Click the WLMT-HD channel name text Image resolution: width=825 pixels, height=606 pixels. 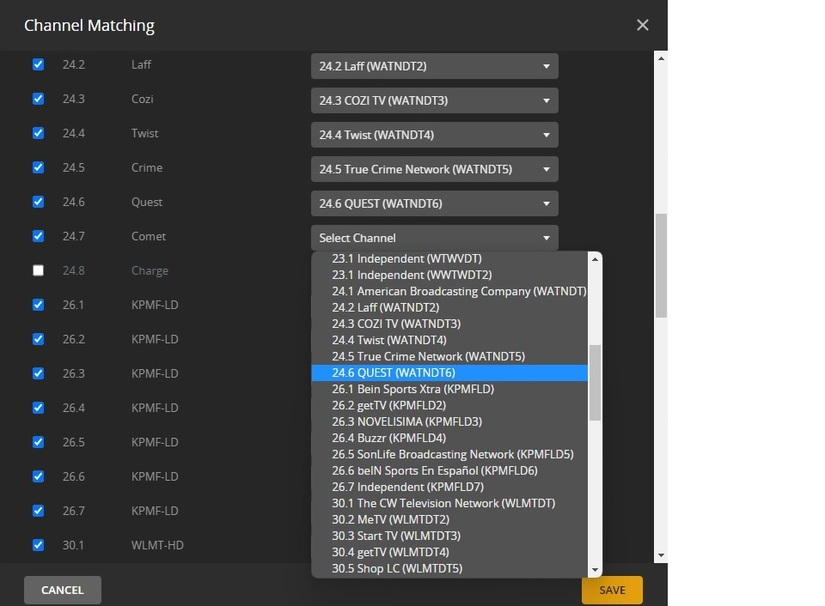click(x=157, y=545)
